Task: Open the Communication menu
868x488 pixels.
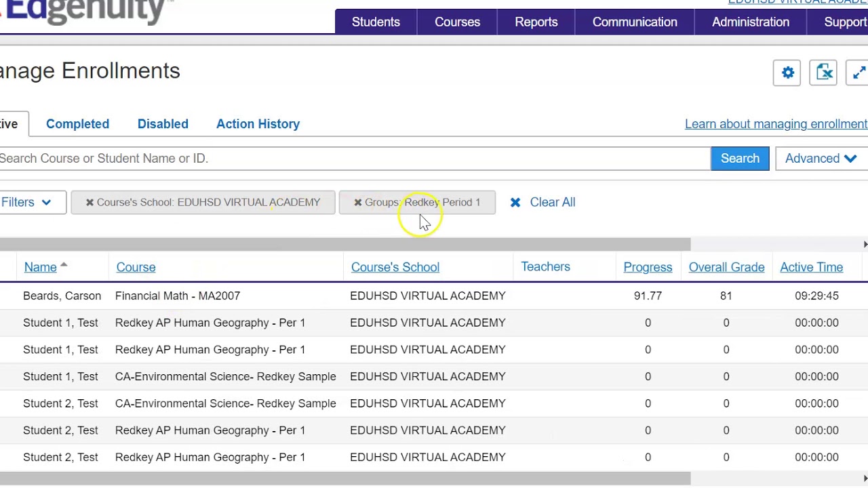Action: coord(635,22)
